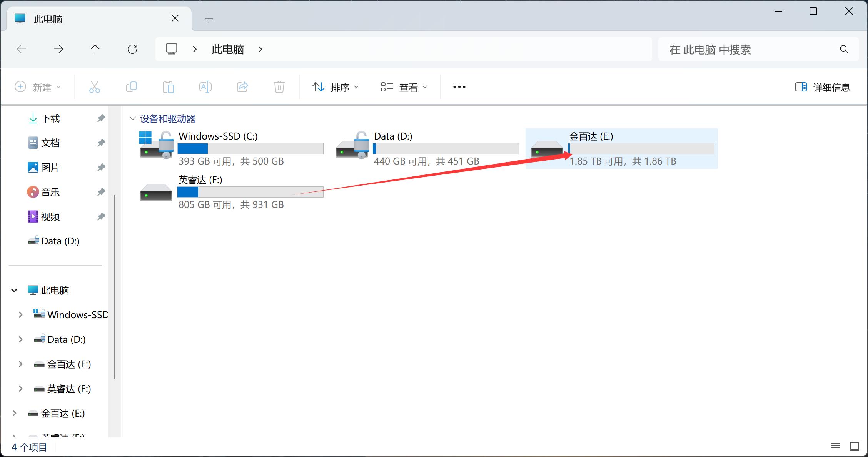Click the Cut scissors icon

94,87
